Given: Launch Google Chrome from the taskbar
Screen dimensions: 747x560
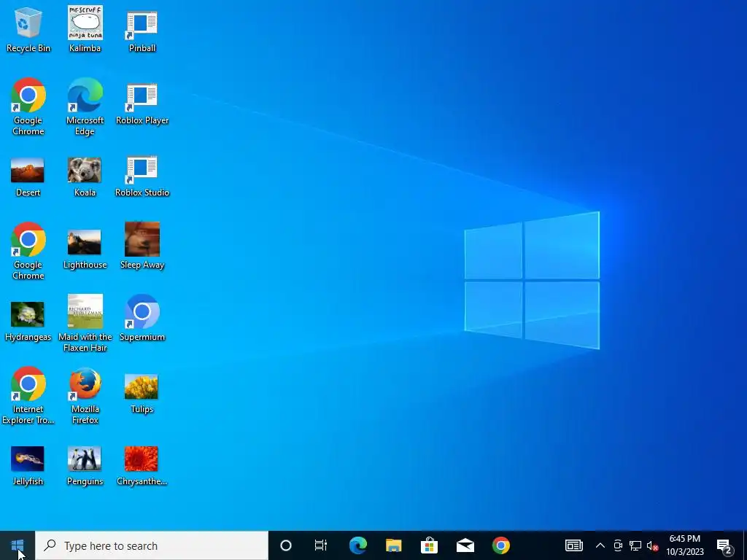Looking at the screenshot, I should pyautogui.click(x=500, y=545).
